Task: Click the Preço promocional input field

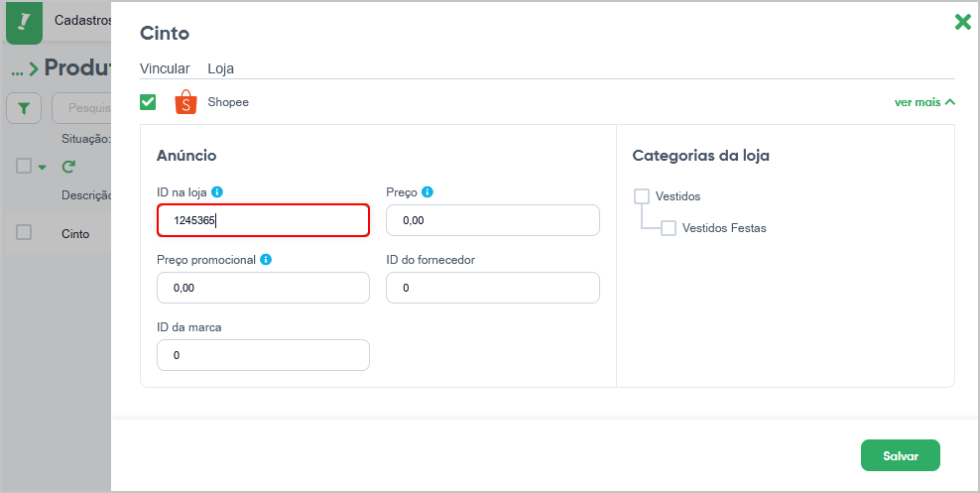Action: 263,288
